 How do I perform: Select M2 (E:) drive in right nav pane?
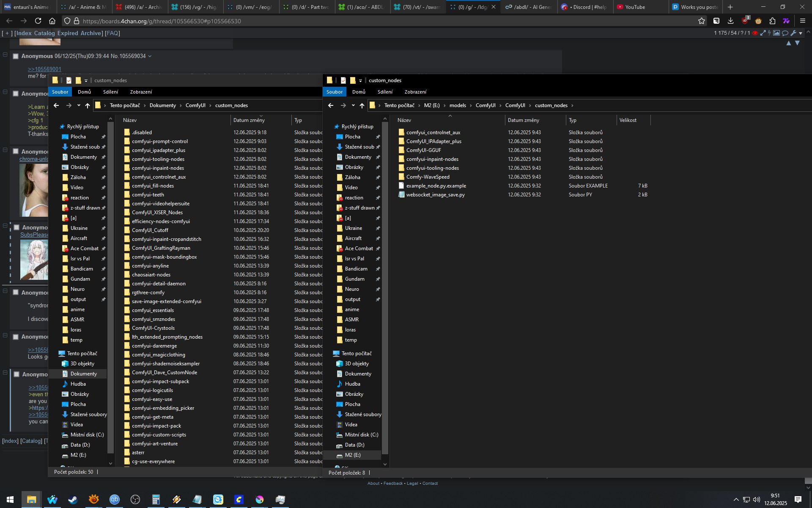click(353, 455)
